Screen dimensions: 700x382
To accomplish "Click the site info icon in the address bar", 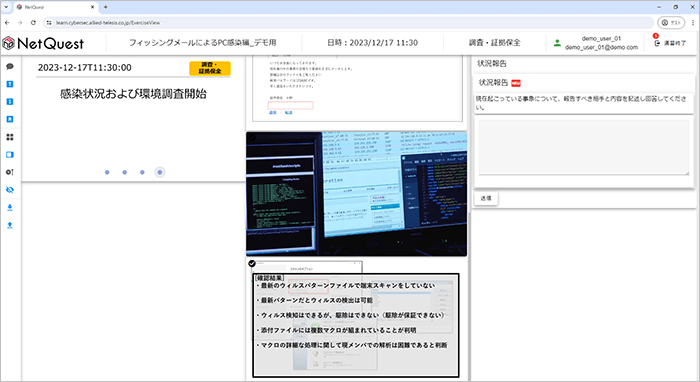I will [49, 22].
